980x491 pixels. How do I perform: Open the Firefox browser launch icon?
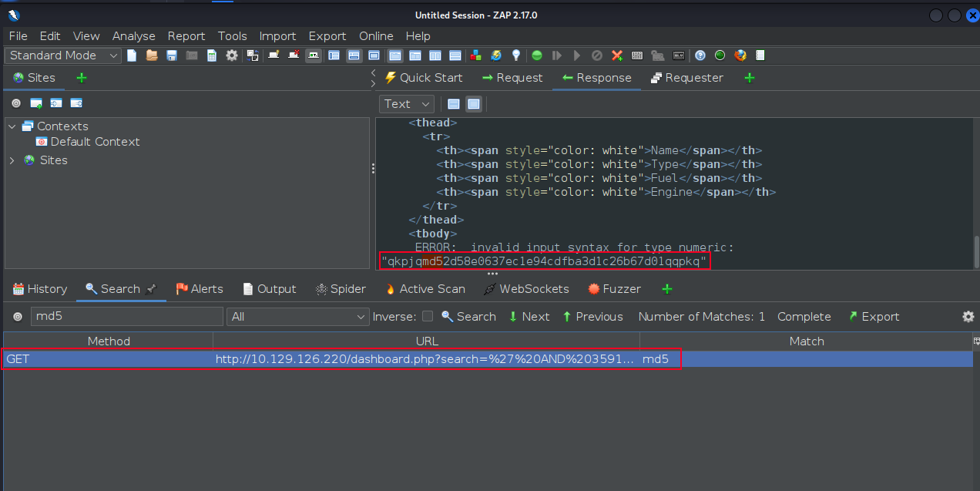pos(740,55)
